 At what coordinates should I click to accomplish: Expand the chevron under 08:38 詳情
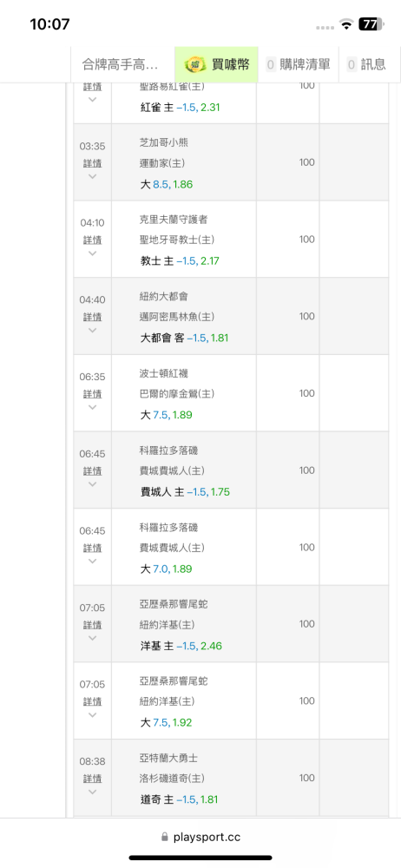93,792
